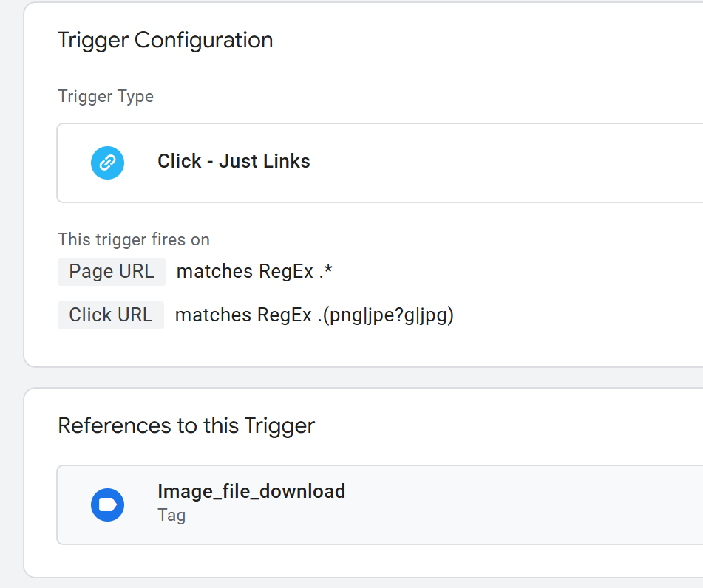Click the 'Tag' label under Image_file_download
The height and width of the screenshot is (588, 703).
171,516
